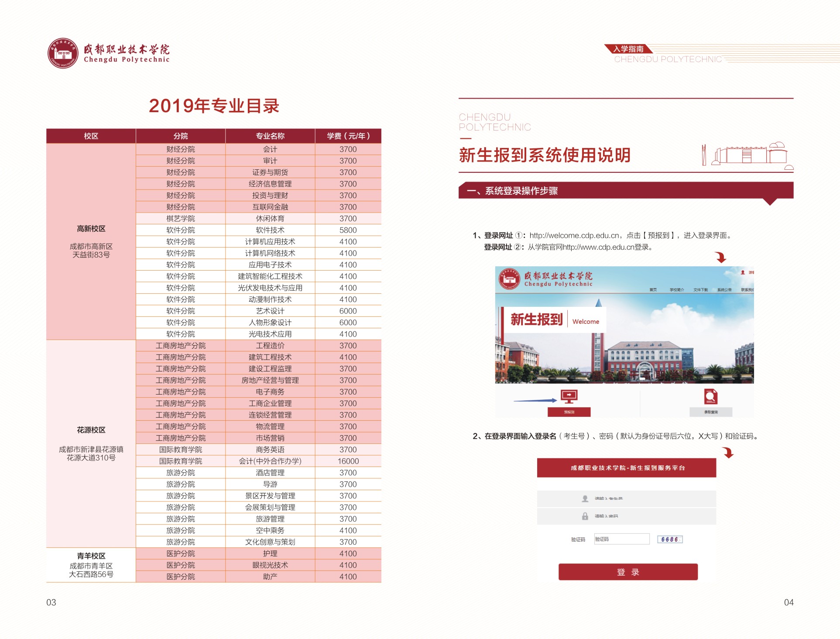The image size is (840, 639).
Task: Click the 眼视光技术 major cell
Action: tap(270, 565)
